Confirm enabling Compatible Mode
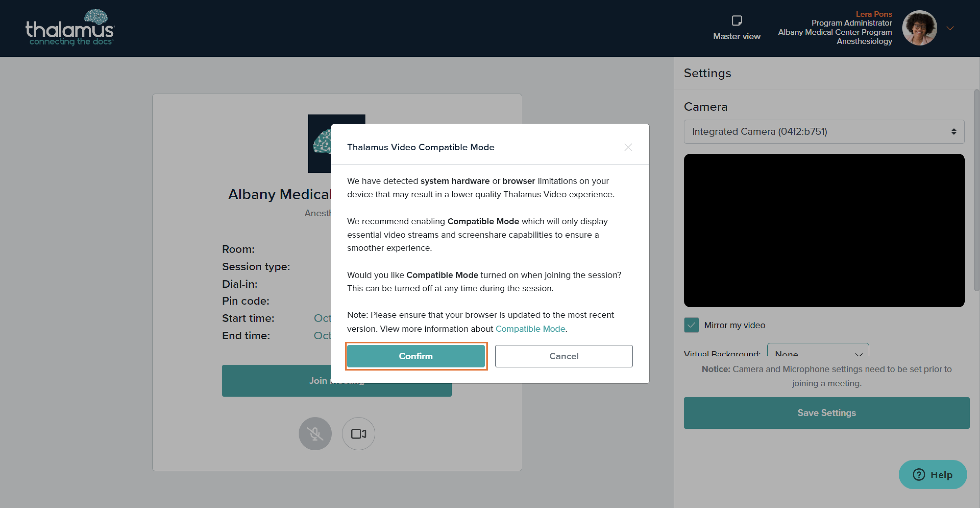 click(416, 356)
